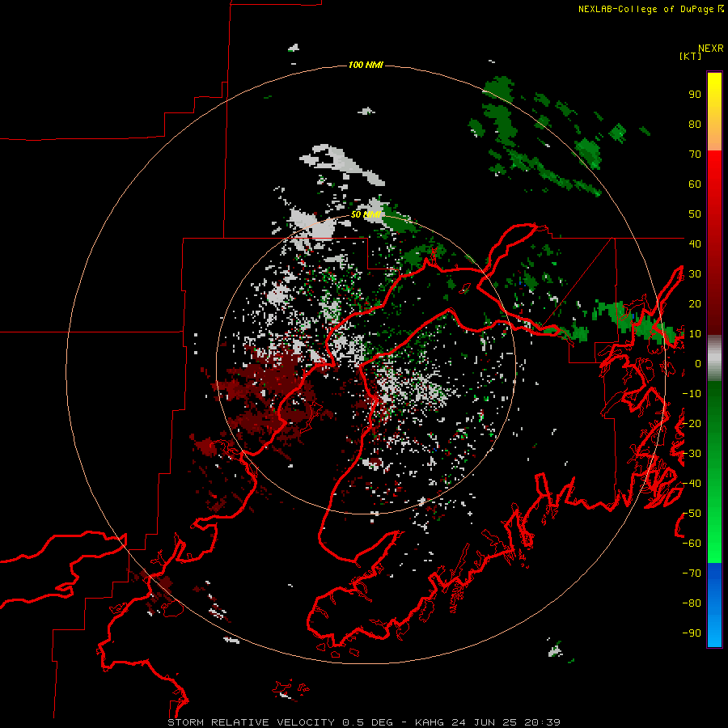Click the 90 value on velocity scale
The width and height of the screenshot is (728, 728).
pyautogui.click(x=695, y=95)
